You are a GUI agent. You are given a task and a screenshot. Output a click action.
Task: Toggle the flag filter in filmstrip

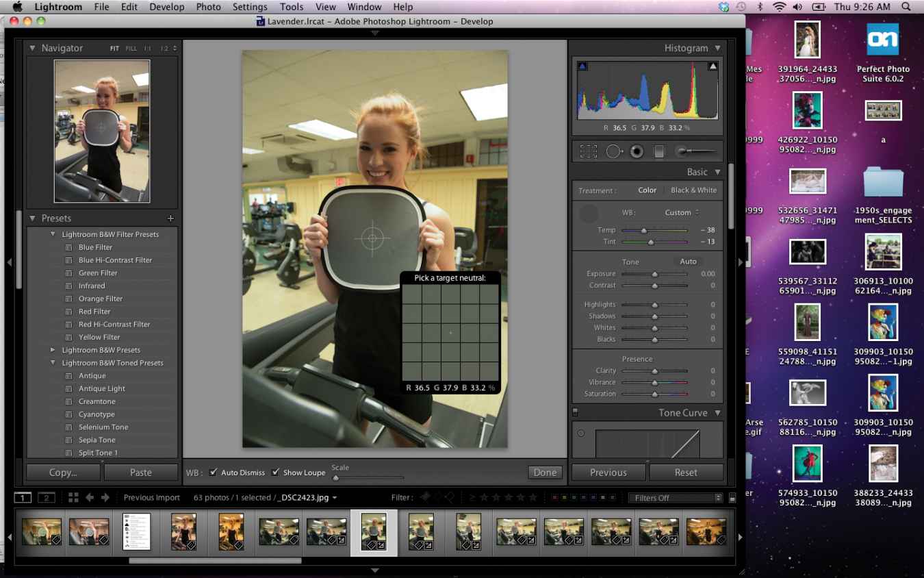click(x=425, y=497)
